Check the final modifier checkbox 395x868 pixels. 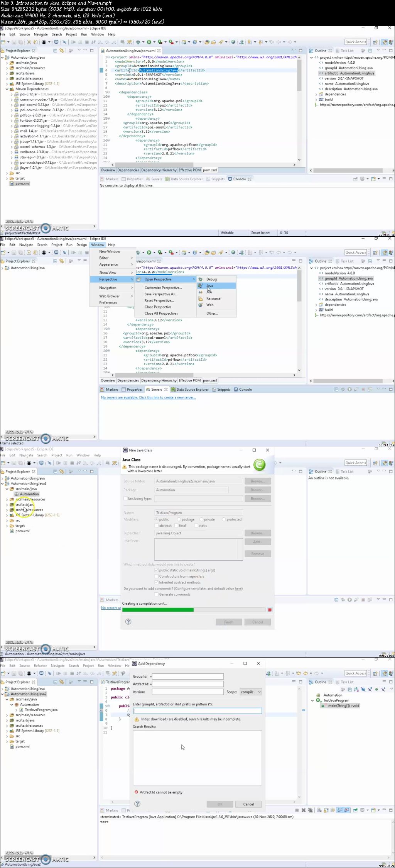click(176, 526)
